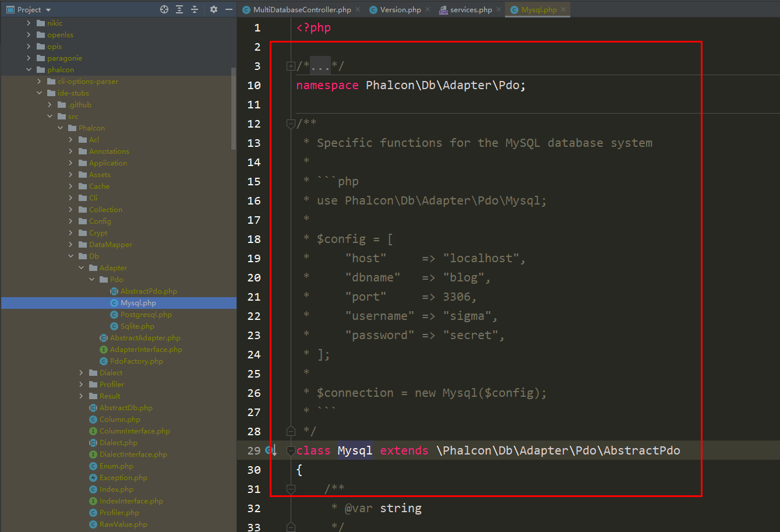Open AbstractDb.php file
This screenshot has width=780, height=532.
tap(126, 408)
